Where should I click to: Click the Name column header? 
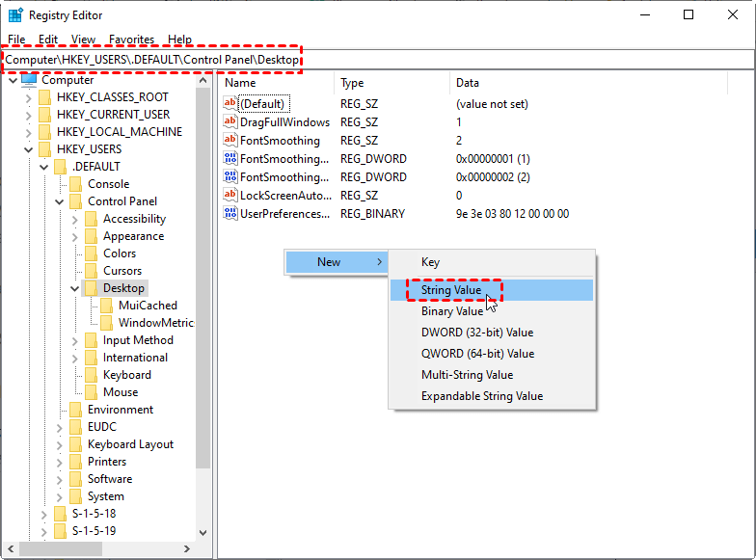click(x=278, y=83)
